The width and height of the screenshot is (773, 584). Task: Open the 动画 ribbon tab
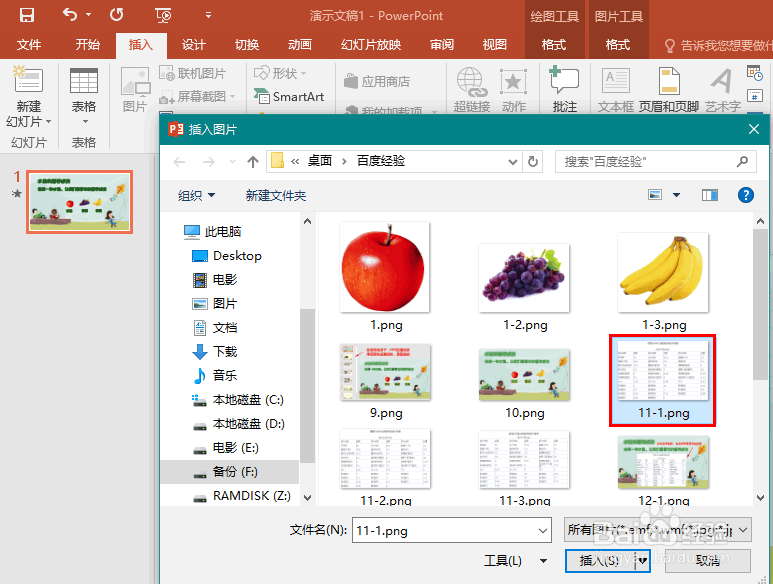pyautogui.click(x=300, y=45)
